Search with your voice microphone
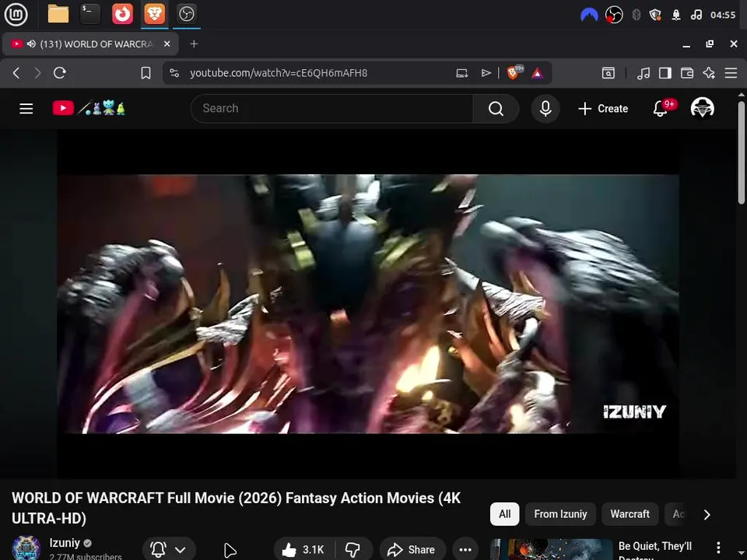The width and height of the screenshot is (747, 560). click(x=545, y=109)
